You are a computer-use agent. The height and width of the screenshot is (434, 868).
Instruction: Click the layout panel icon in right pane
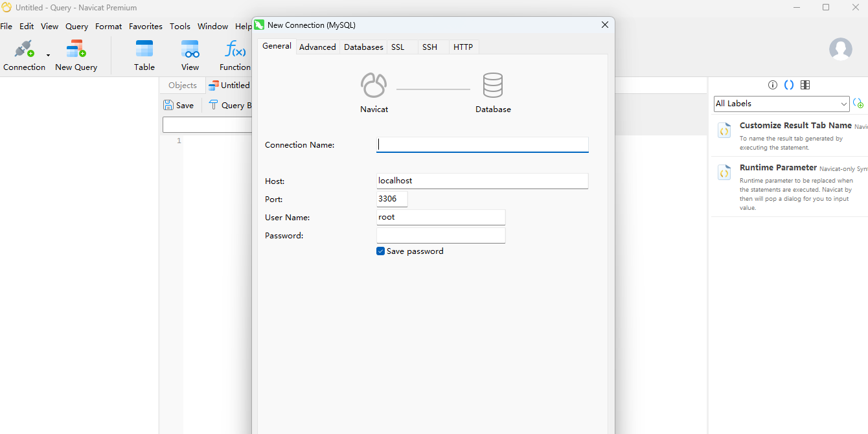click(805, 85)
